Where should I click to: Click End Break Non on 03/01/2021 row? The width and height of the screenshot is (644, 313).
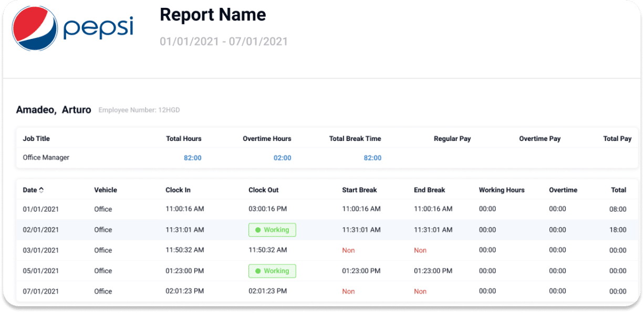pyautogui.click(x=420, y=250)
